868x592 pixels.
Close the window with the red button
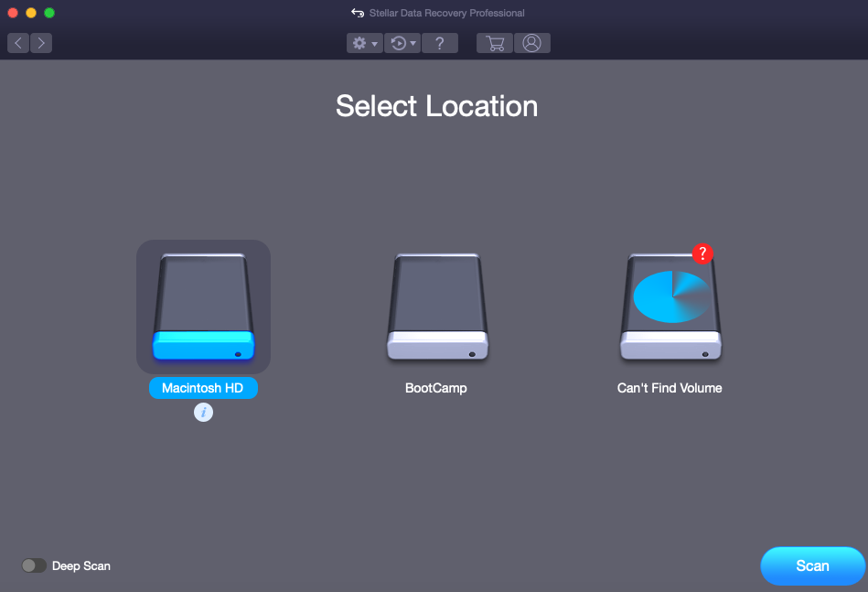13,13
